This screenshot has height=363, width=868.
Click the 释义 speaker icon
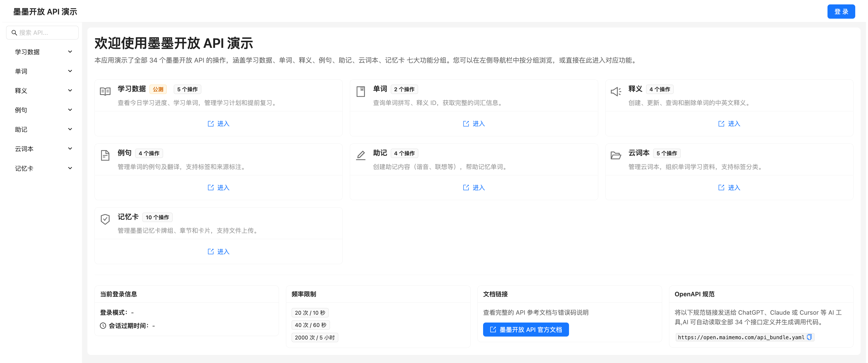pyautogui.click(x=616, y=91)
